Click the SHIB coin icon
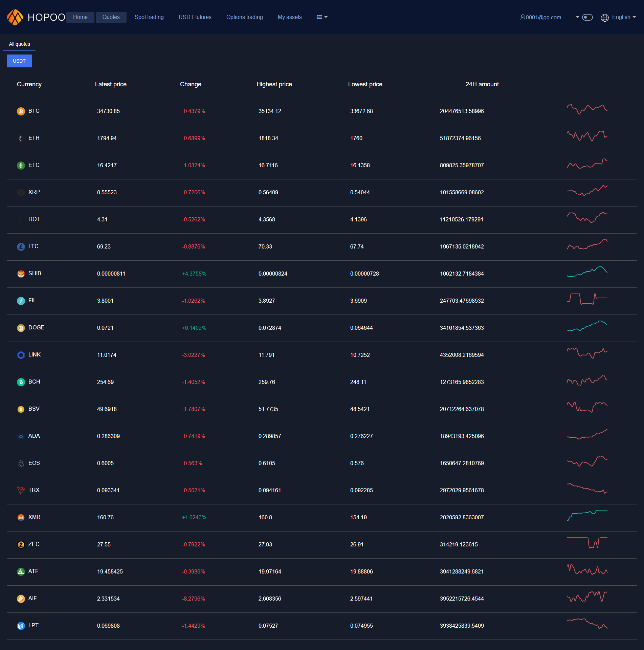644x650 pixels. click(x=21, y=274)
